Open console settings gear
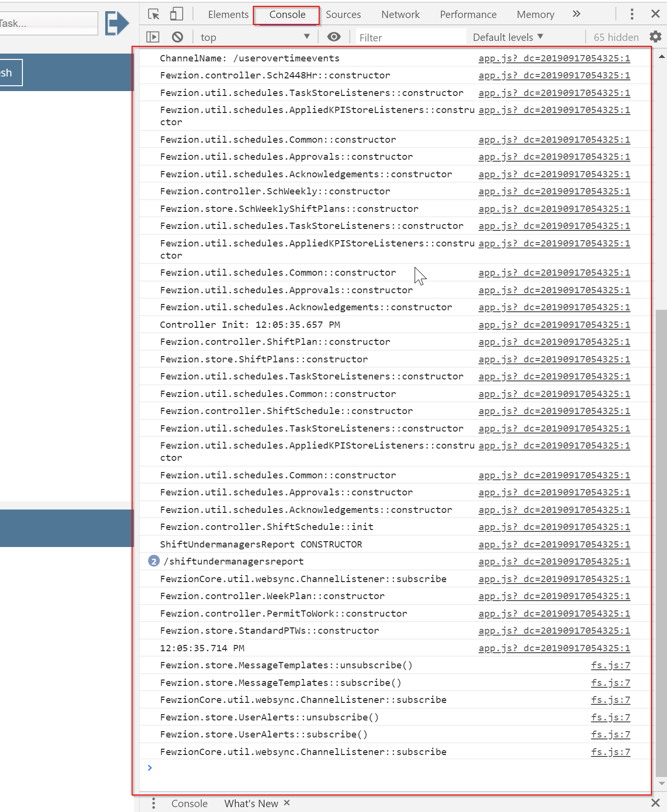Viewport: 667px width, 812px height. coord(656,37)
